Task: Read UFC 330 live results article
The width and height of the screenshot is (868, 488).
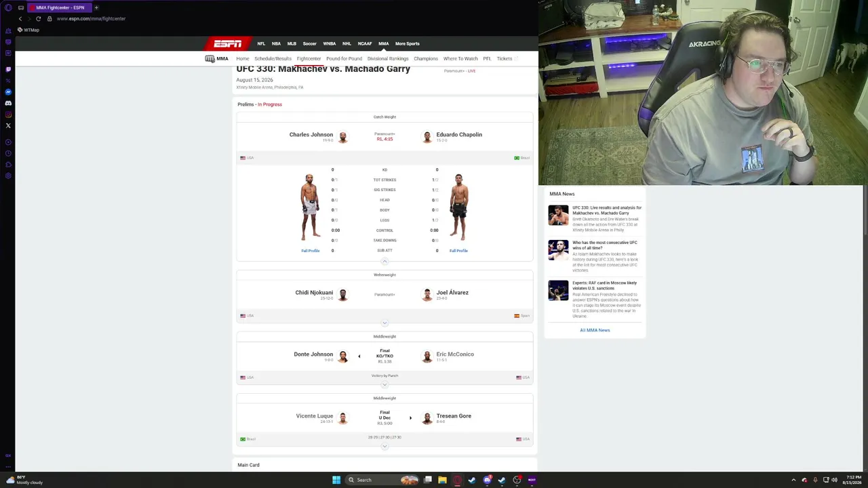Action: point(607,210)
